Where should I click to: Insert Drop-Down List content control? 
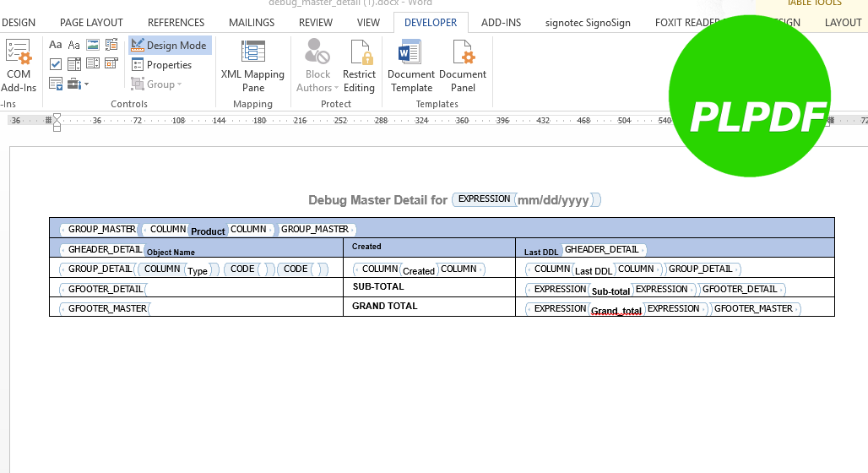93,64
